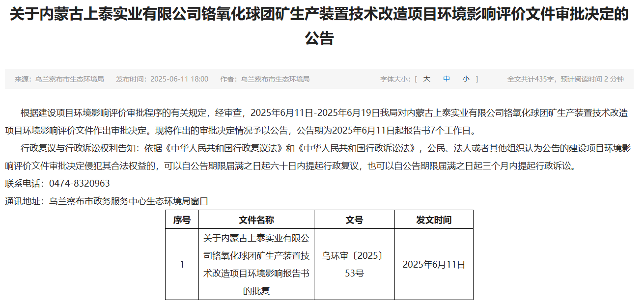This screenshot has width=644, height=303.
Task: Set font size to 小 (small)
Action: click(x=466, y=79)
